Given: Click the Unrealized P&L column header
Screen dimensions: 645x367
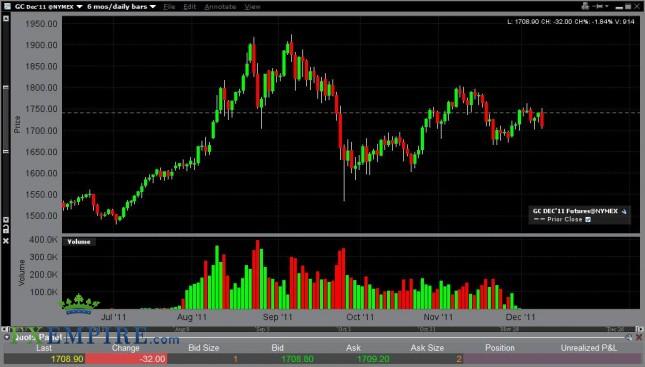Looking at the screenshot, I should [589, 348].
